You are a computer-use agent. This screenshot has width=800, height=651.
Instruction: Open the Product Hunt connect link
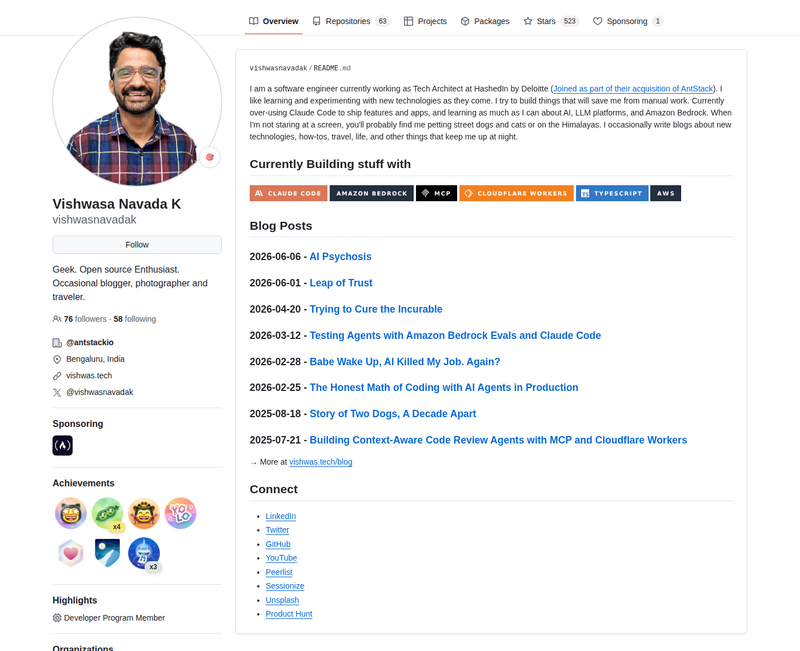pyautogui.click(x=289, y=614)
